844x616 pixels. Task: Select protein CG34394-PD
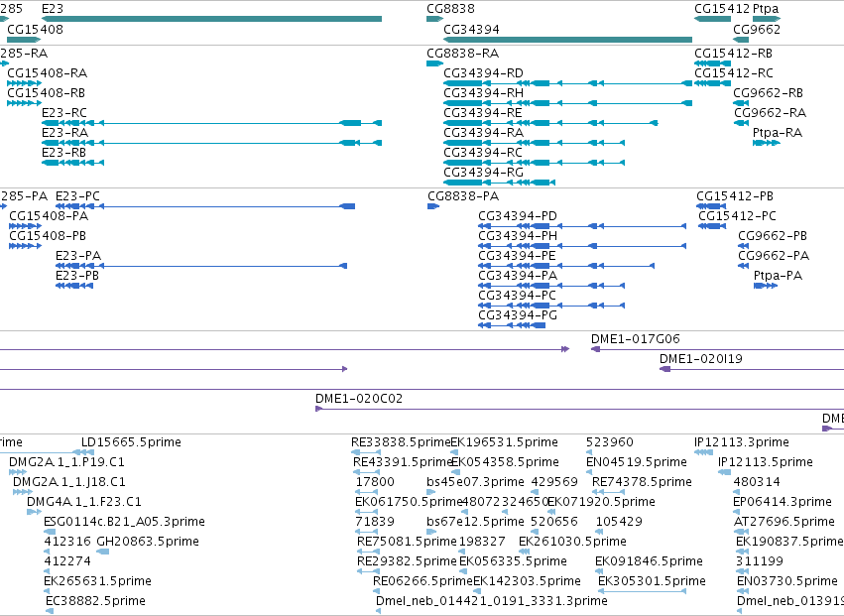[582, 226]
